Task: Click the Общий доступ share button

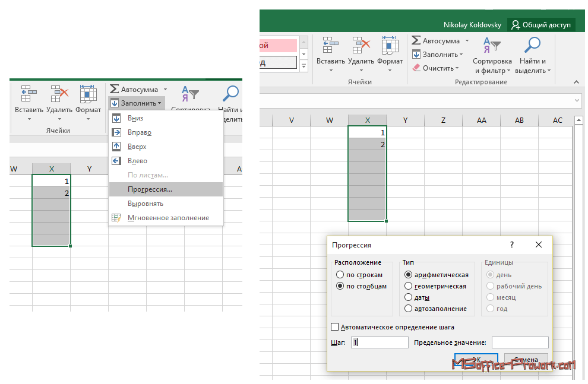Action: pyautogui.click(x=542, y=25)
